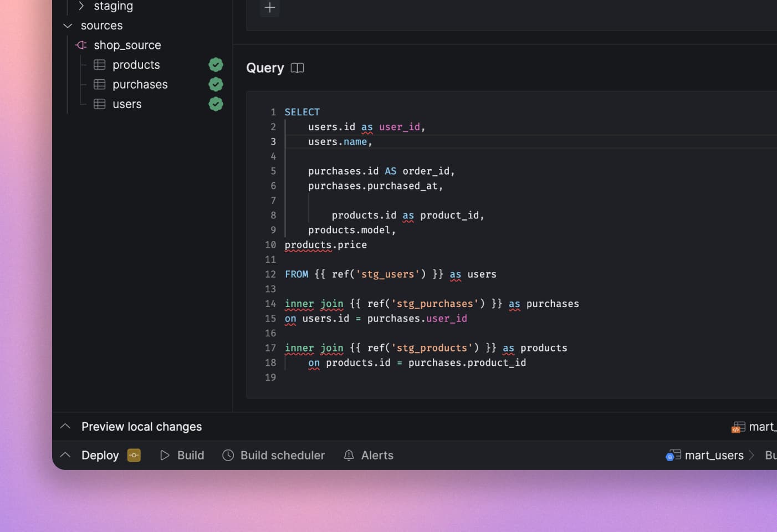The image size is (777, 532).
Task: Open the docs book icon beside Query
Action: [x=298, y=68]
